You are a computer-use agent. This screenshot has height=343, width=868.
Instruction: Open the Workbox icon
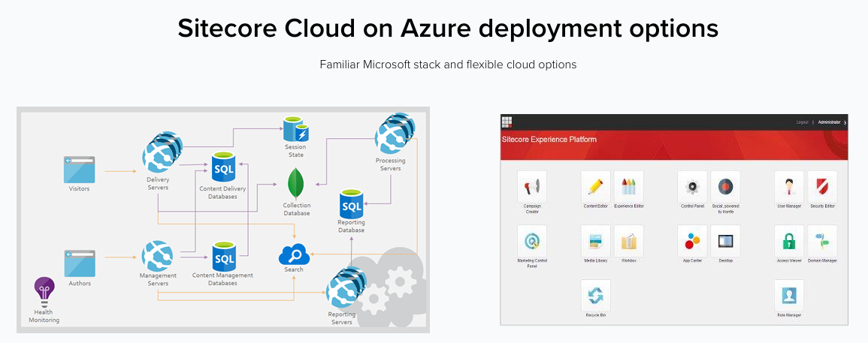point(629,240)
